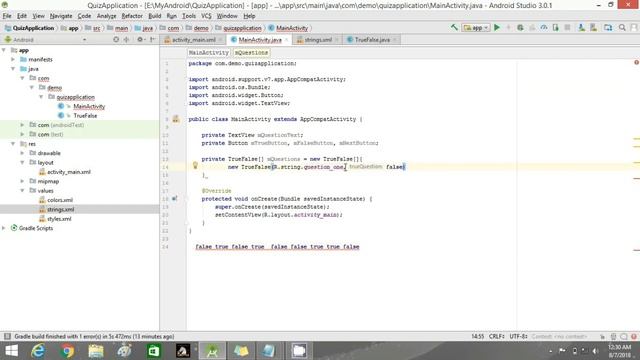Open File Explorer from taskbar
Image resolution: width=640 pixels, height=360 pixels.
click(x=96, y=351)
